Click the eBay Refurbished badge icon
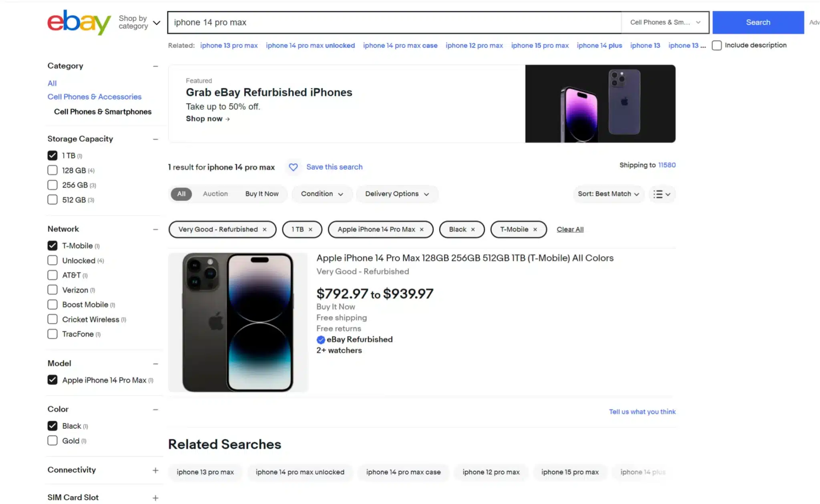This screenshot has width=820, height=504. point(321,339)
